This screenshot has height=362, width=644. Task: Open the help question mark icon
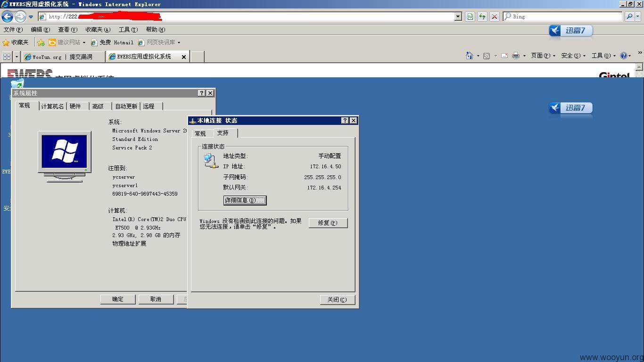tap(624, 56)
